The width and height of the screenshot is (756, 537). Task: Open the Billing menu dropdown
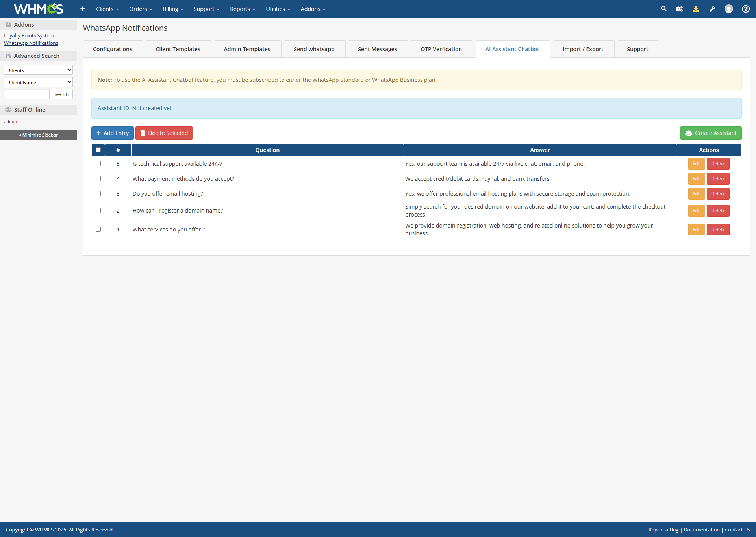tap(173, 9)
